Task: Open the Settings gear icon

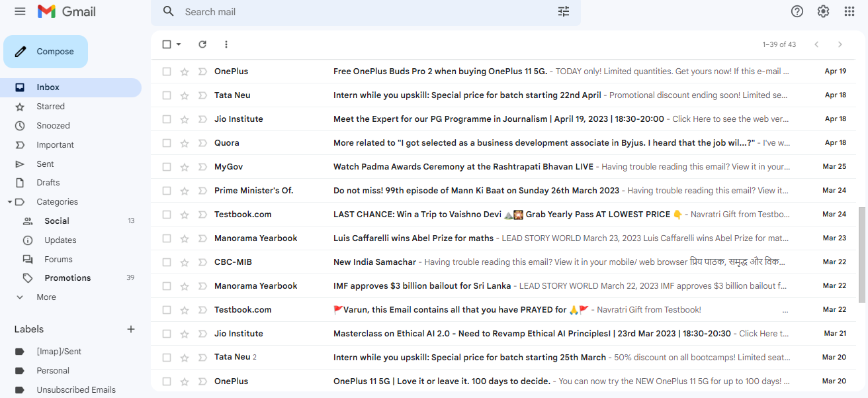Action: click(823, 11)
